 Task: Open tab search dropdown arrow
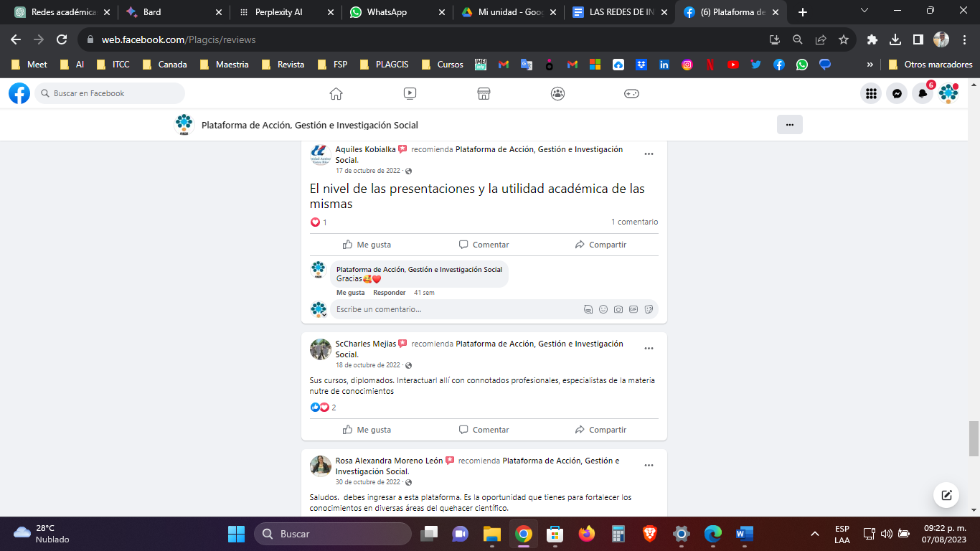tap(864, 11)
